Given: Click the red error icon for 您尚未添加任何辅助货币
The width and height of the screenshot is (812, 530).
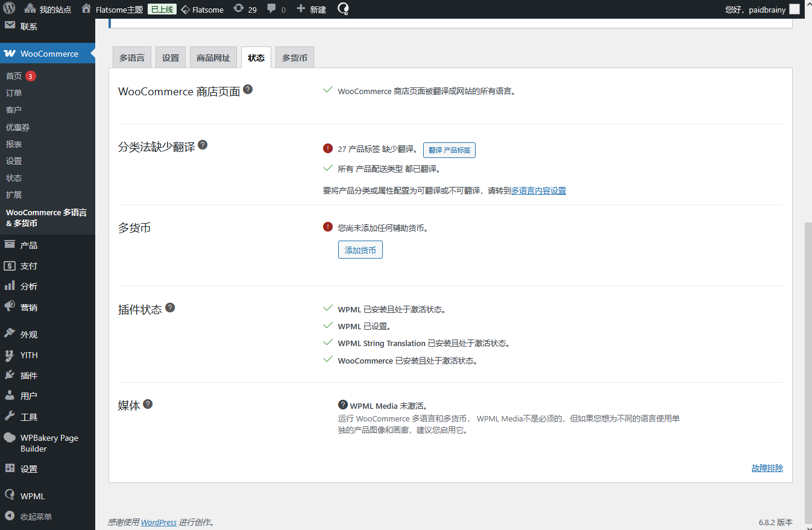Looking at the screenshot, I should (328, 227).
